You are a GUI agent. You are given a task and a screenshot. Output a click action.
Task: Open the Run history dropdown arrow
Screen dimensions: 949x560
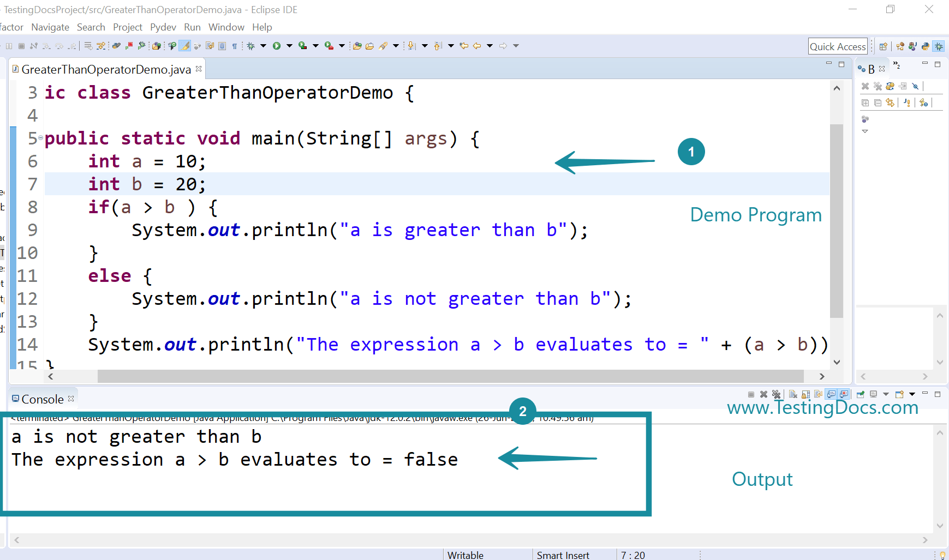click(x=289, y=46)
